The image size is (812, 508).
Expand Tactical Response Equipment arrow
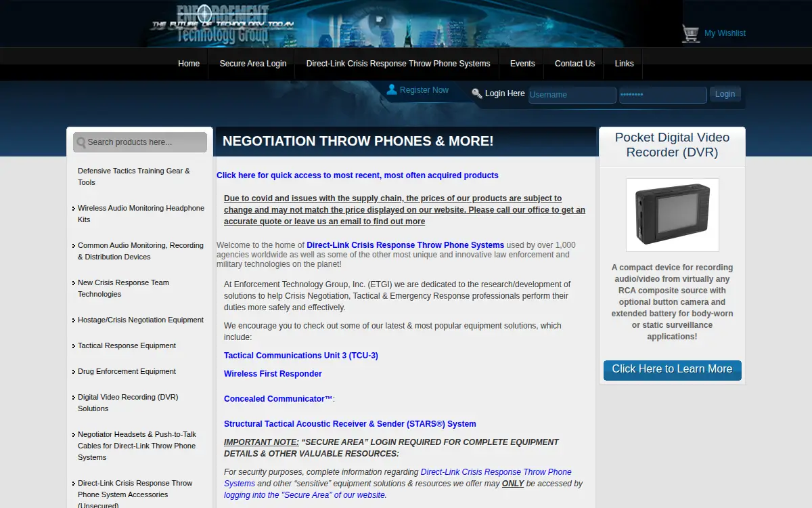tap(73, 346)
